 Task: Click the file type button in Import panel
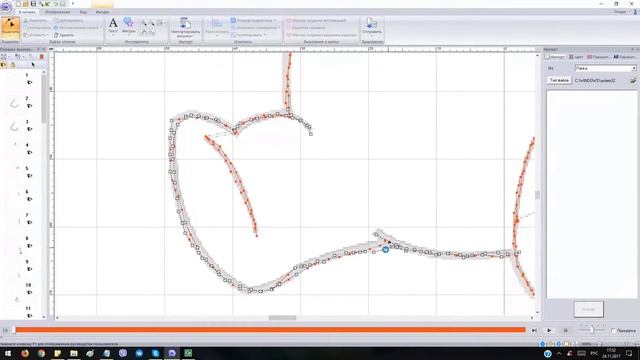(x=559, y=80)
